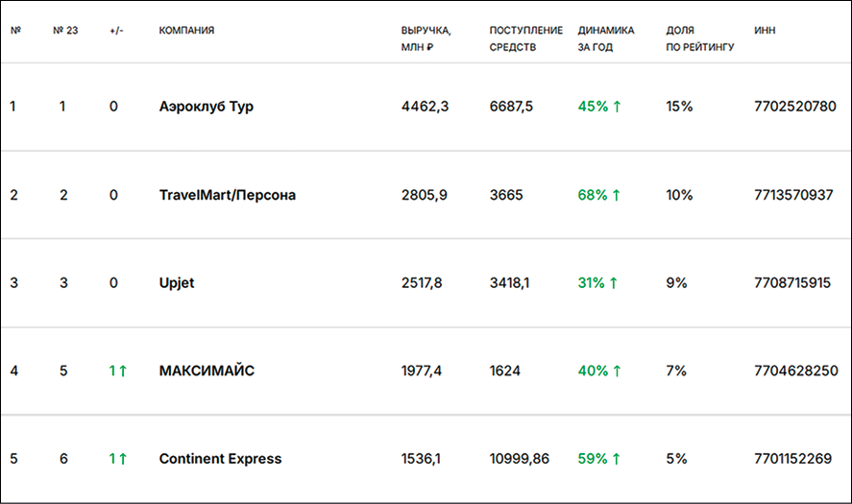The image size is (852, 504).
Task: Click the Доля по рейтингу column header
Action: pos(700,38)
